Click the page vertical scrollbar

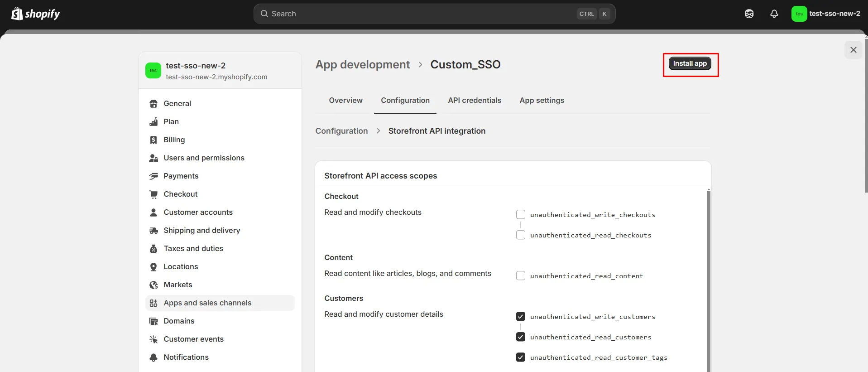coord(866,116)
